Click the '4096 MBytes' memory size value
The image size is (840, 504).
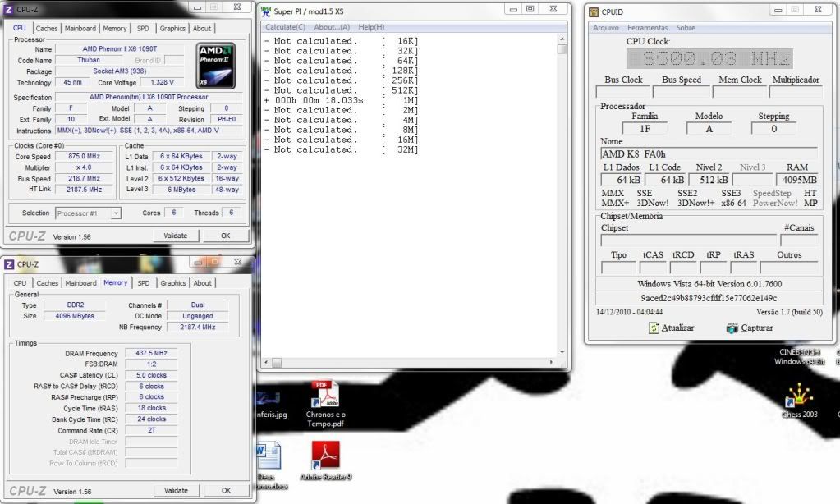pyautogui.click(x=75, y=317)
